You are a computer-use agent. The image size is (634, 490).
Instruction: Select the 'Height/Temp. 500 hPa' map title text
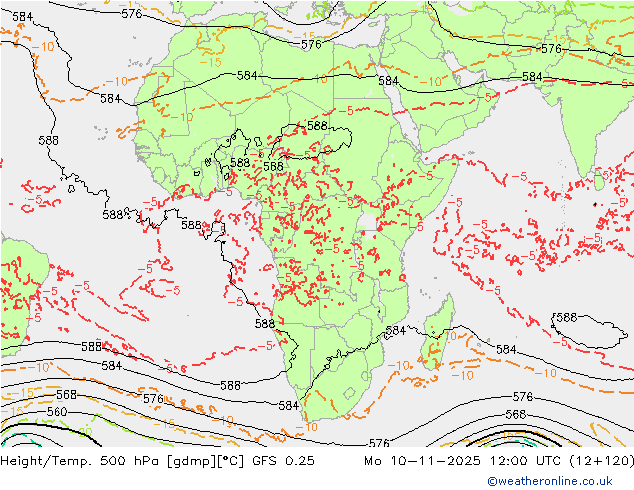pos(81,460)
